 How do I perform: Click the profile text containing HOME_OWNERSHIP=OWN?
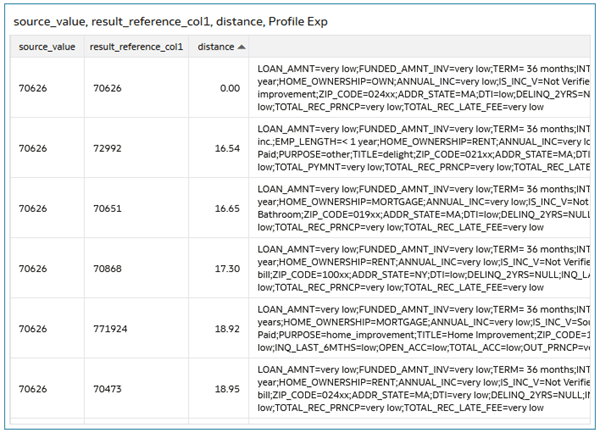click(x=424, y=88)
